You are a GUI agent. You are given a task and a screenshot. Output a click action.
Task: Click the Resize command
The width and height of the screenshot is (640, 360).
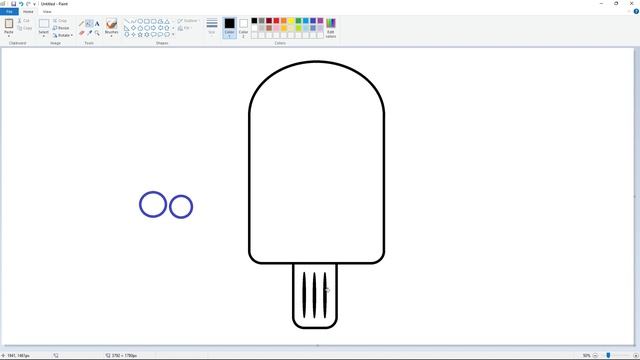point(61,28)
